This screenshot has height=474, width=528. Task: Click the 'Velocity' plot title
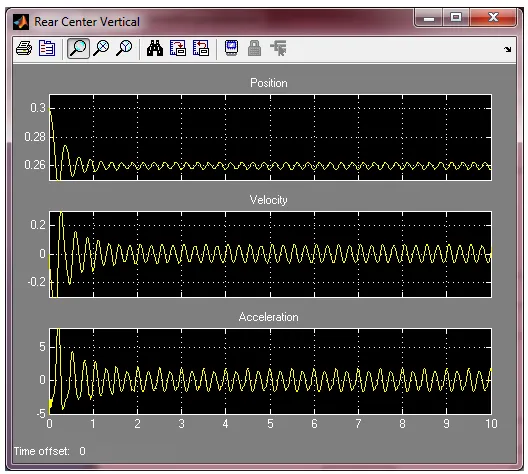coord(268,200)
